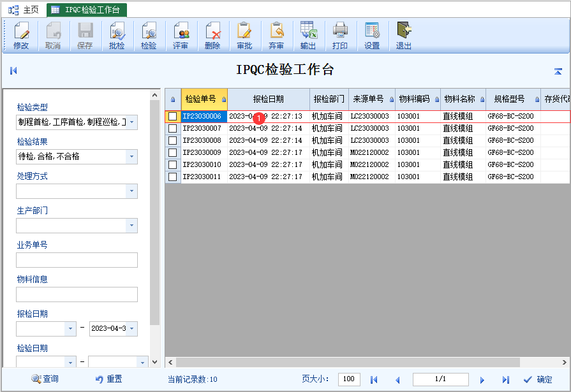
Task: Click the lock icon in 来源单号 header
Action: (392, 99)
